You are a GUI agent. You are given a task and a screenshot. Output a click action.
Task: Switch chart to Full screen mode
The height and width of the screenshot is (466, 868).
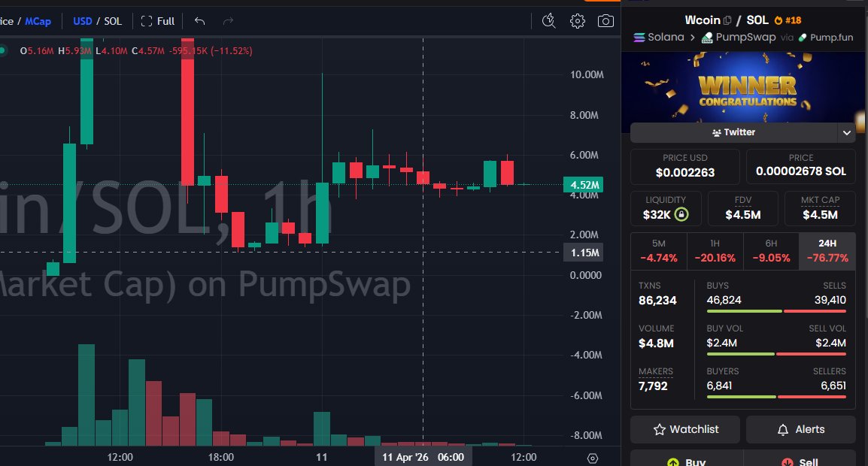pos(158,21)
